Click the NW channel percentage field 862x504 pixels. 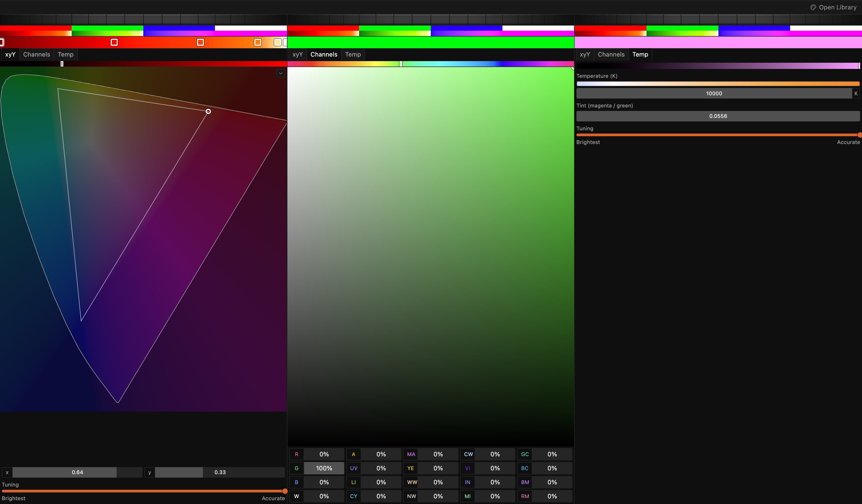click(438, 496)
